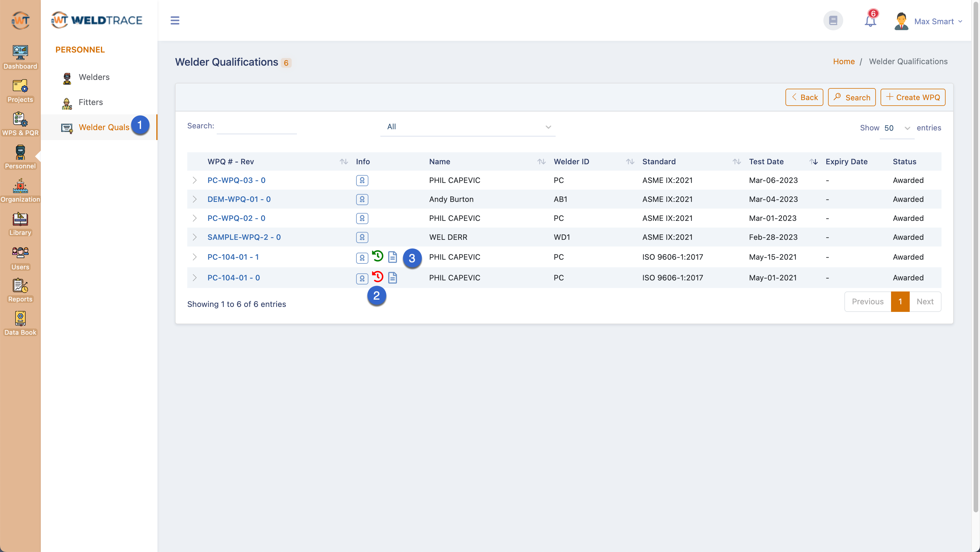980x552 pixels.
Task: Open the All filter dropdown
Action: 468,127
